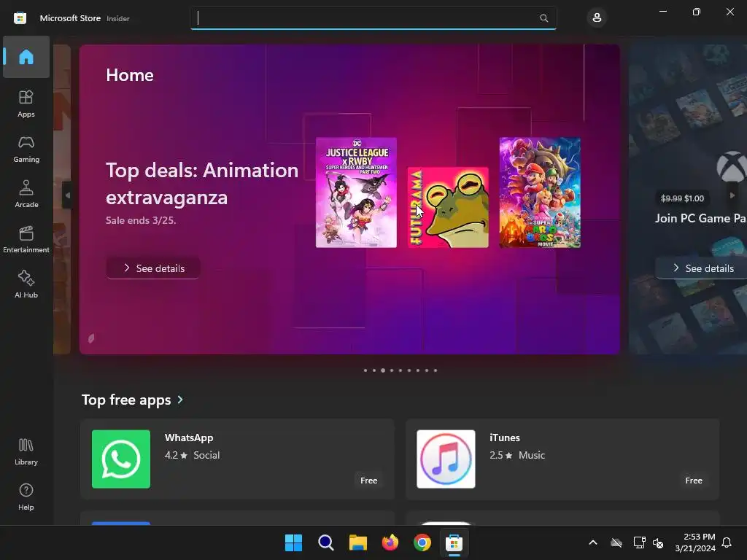Open the Help page in sidebar
747x560 pixels.
pos(26,497)
